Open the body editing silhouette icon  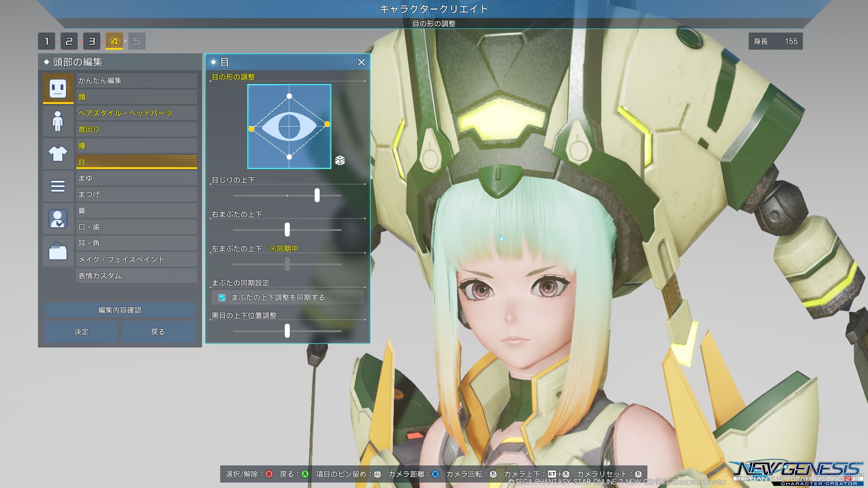click(58, 121)
